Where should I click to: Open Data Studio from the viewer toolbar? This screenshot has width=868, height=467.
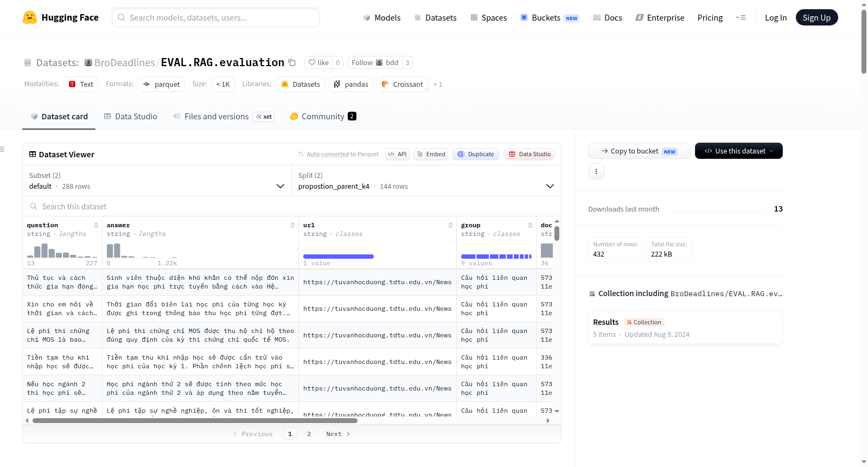[529, 154]
